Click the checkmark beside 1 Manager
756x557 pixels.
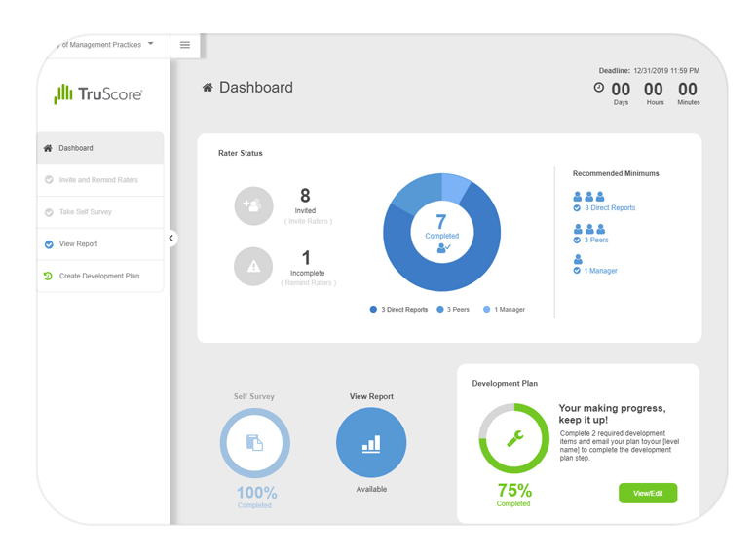[x=577, y=271]
